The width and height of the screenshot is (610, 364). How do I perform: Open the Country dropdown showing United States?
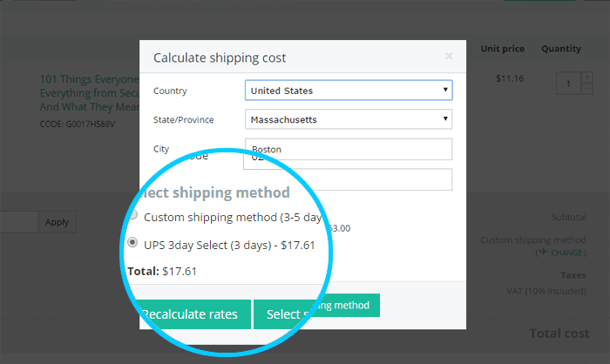coord(349,90)
